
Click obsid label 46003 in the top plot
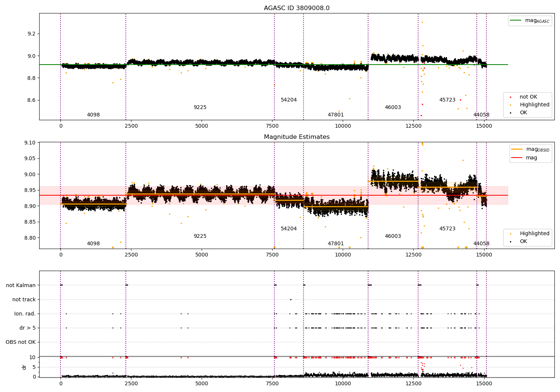click(393, 108)
